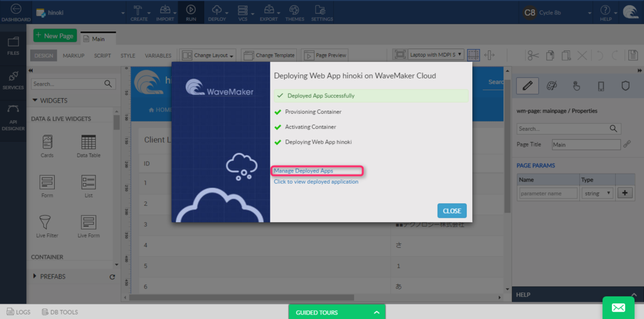Open the string parameter type dropdown
The image size is (644, 319).
[x=597, y=193]
